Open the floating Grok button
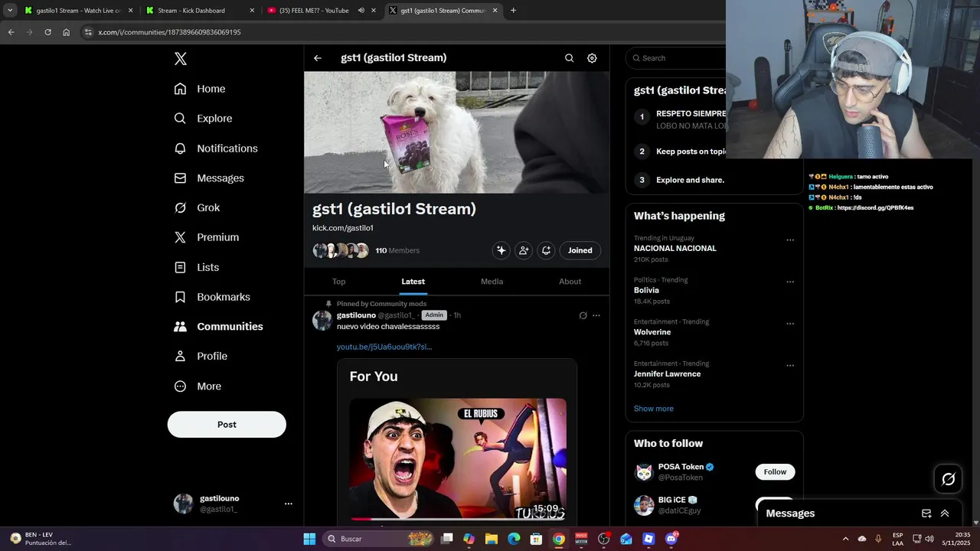The image size is (980, 551). [x=949, y=479]
